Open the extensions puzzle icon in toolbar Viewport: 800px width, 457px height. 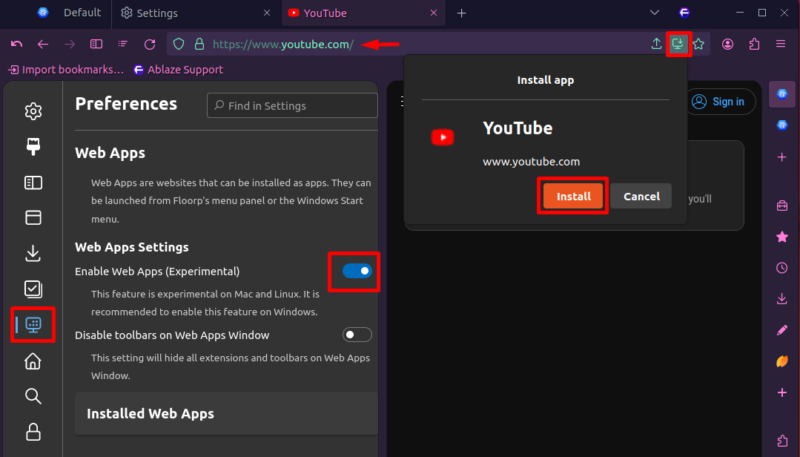point(754,44)
